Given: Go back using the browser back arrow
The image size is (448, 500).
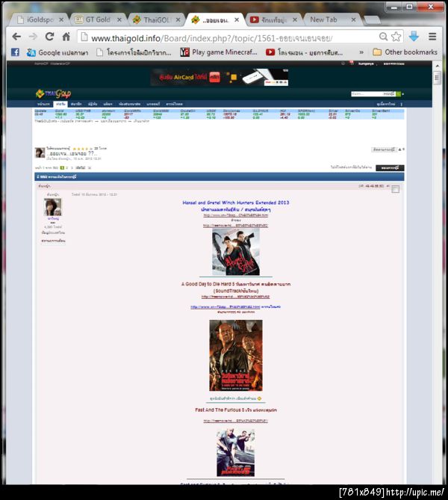Looking at the screenshot, I should tap(16, 37).
